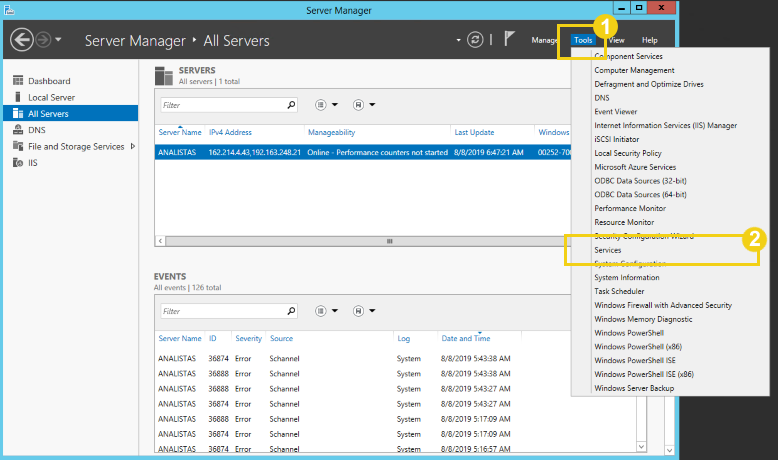This screenshot has height=460, width=778.
Task: Sort events by ID column
Action: pos(212,338)
